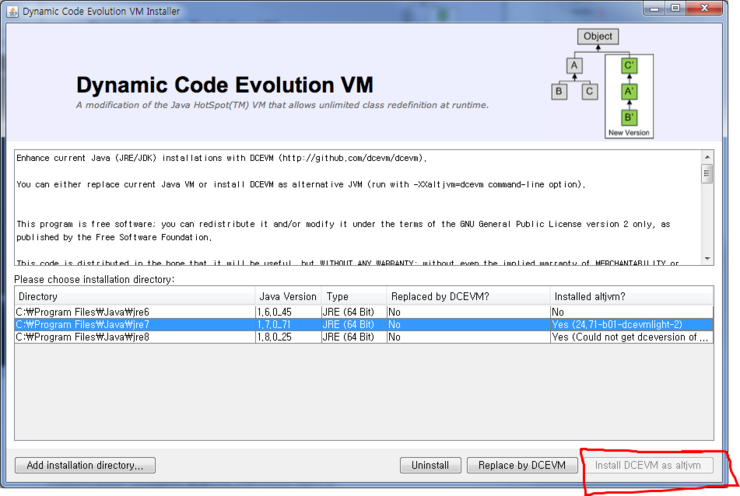
Task: Click Install DCEVM as altjvm button
Action: click(648, 465)
